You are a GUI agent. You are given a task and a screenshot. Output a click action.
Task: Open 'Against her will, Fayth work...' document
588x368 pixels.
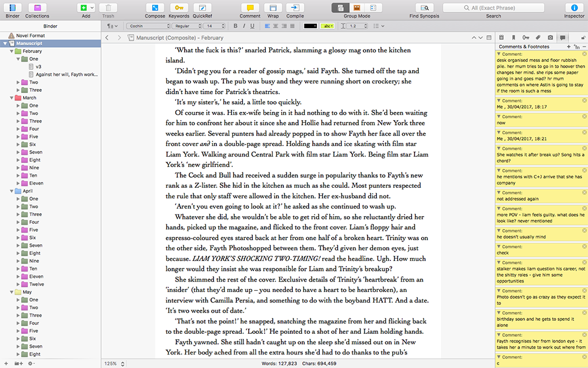pos(66,74)
